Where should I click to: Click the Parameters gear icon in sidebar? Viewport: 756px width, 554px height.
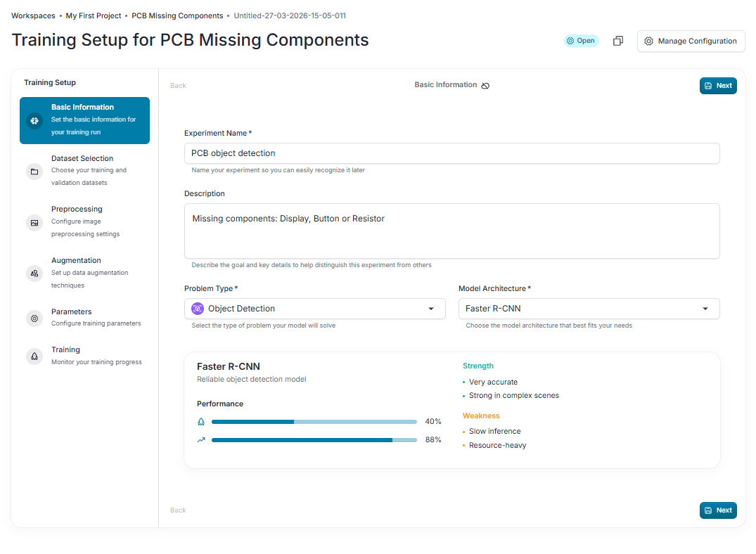pos(34,318)
